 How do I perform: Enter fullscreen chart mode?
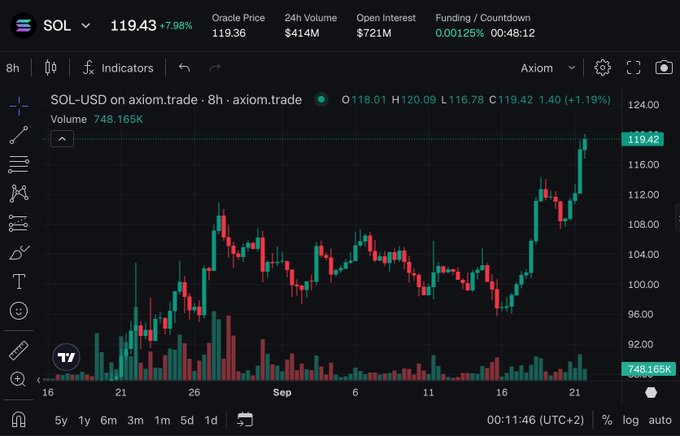634,68
